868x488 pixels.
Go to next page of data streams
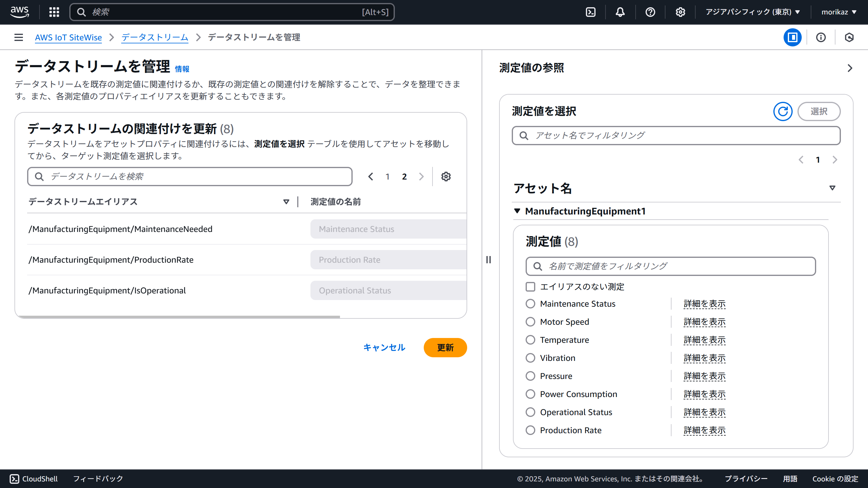pyautogui.click(x=421, y=177)
